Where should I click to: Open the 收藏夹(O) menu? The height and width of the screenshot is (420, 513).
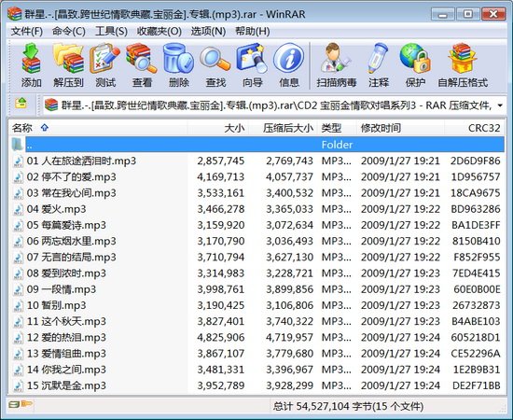pos(159,32)
